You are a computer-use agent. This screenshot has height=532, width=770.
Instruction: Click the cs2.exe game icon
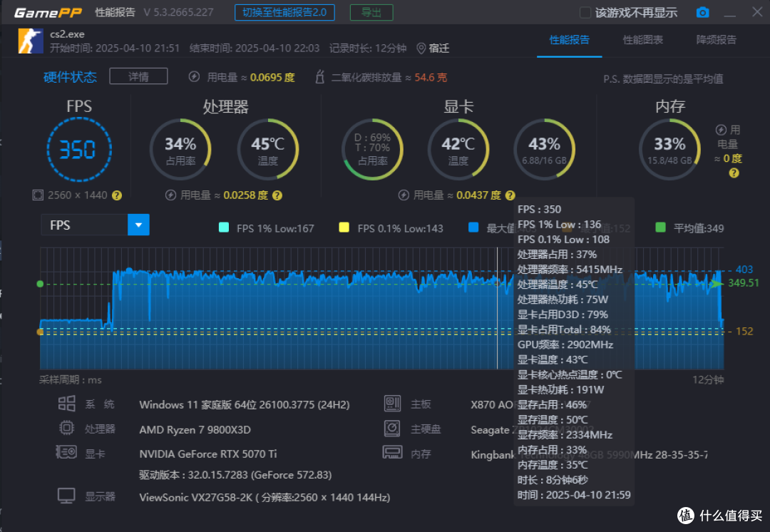pos(31,41)
